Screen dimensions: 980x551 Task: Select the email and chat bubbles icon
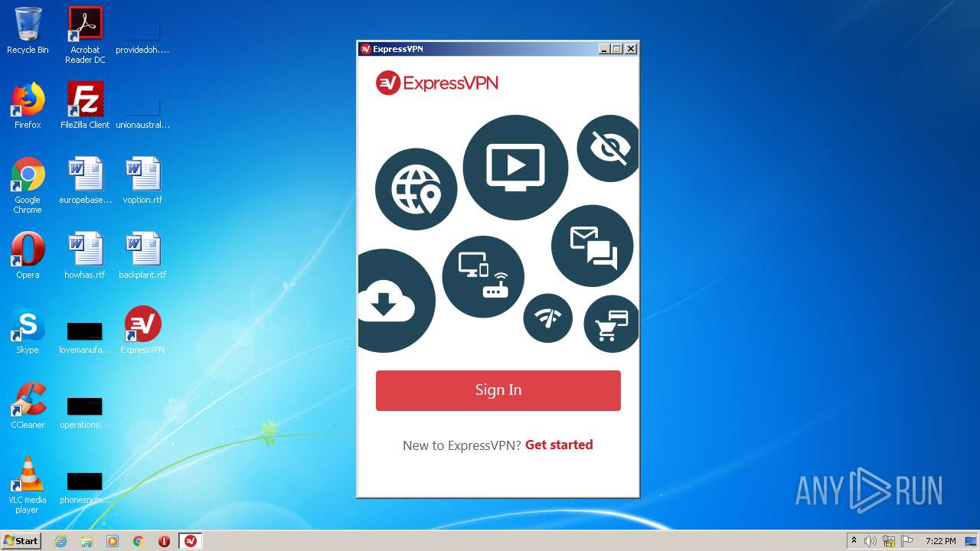point(593,246)
